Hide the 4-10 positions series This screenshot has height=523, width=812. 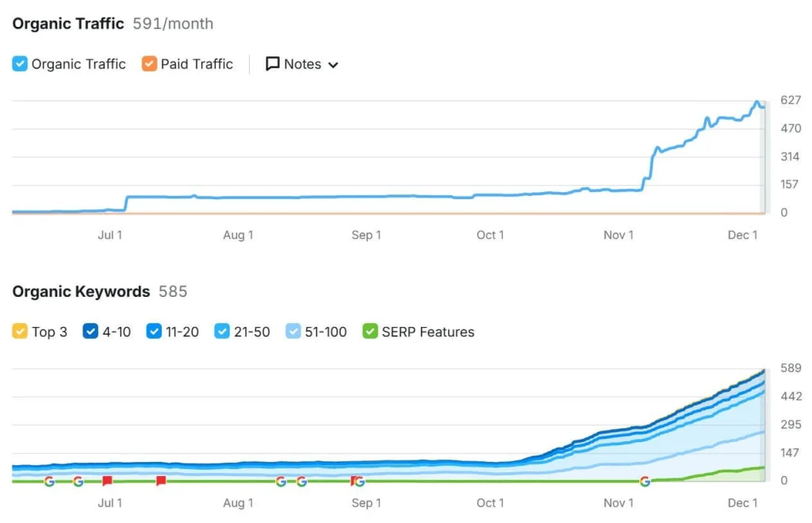pos(90,332)
